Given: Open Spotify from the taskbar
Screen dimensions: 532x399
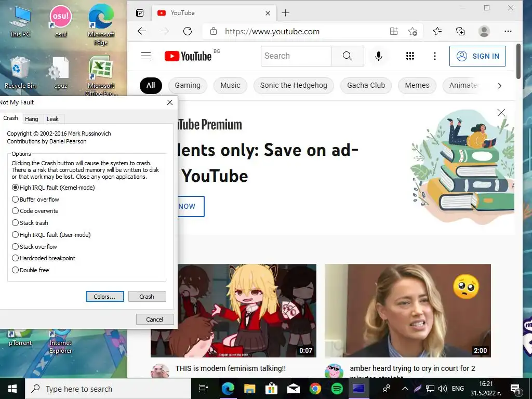Looking at the screenshot, I should (x=337, y=389).
